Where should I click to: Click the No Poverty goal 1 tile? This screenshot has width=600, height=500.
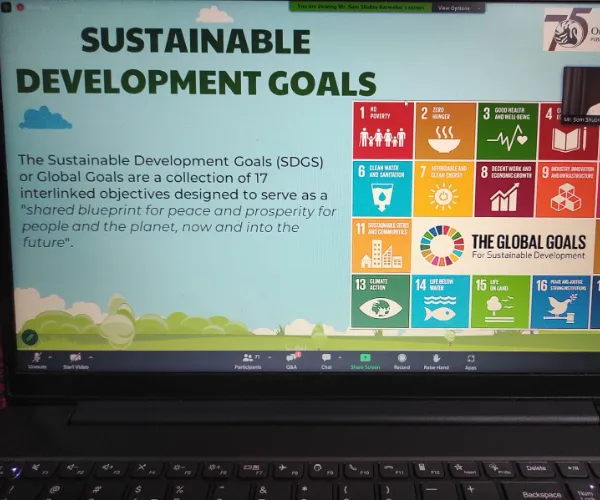point(383,130)
